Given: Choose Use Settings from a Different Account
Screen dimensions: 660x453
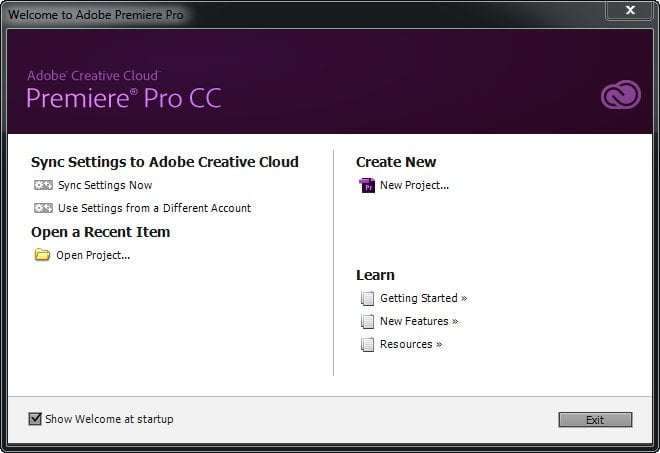Looking at the screenshot, I should [154, 208].
